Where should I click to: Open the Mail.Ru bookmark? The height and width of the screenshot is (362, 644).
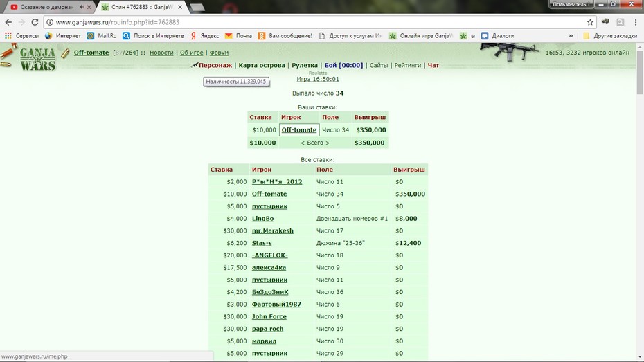(102, 36)
